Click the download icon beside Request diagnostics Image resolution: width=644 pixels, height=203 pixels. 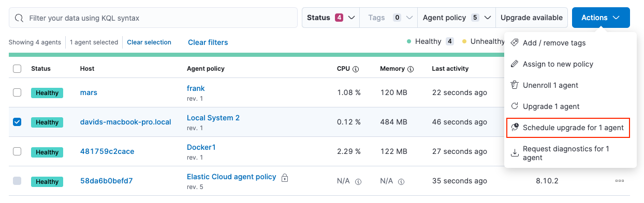tap(515, 153)
